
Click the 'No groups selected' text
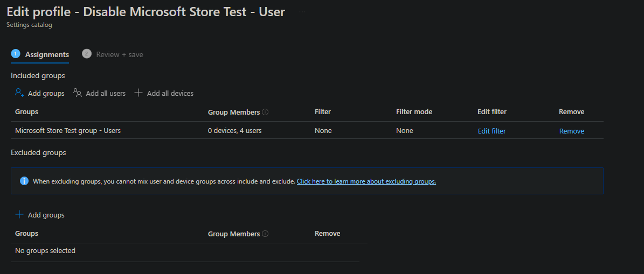click(x=45, y=250)
